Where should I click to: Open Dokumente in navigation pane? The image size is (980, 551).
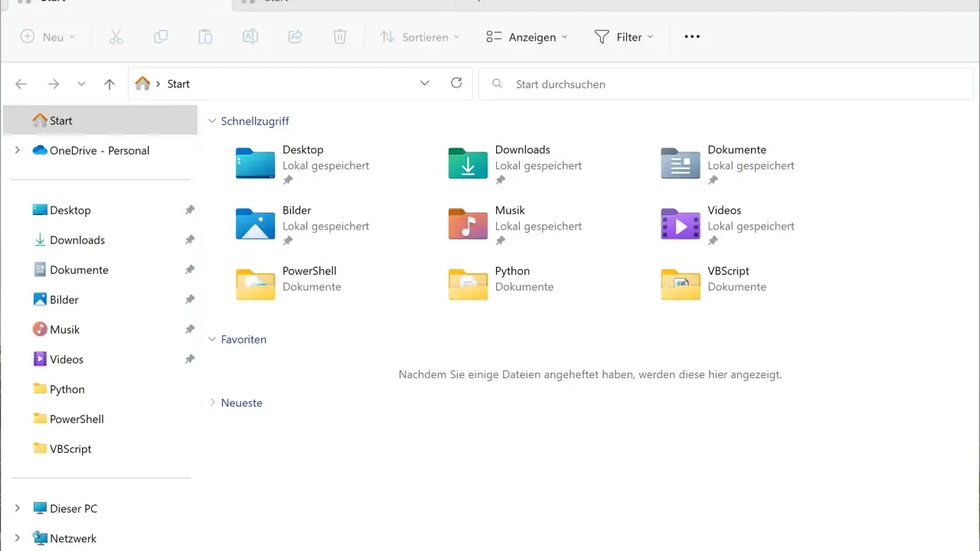coord(70,270)
